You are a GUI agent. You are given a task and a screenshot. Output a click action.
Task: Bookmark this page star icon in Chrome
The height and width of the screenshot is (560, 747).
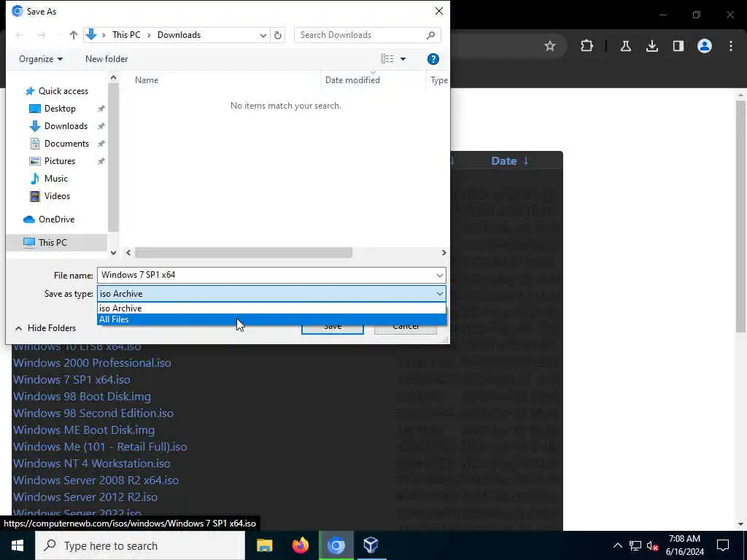pos(550,46)
